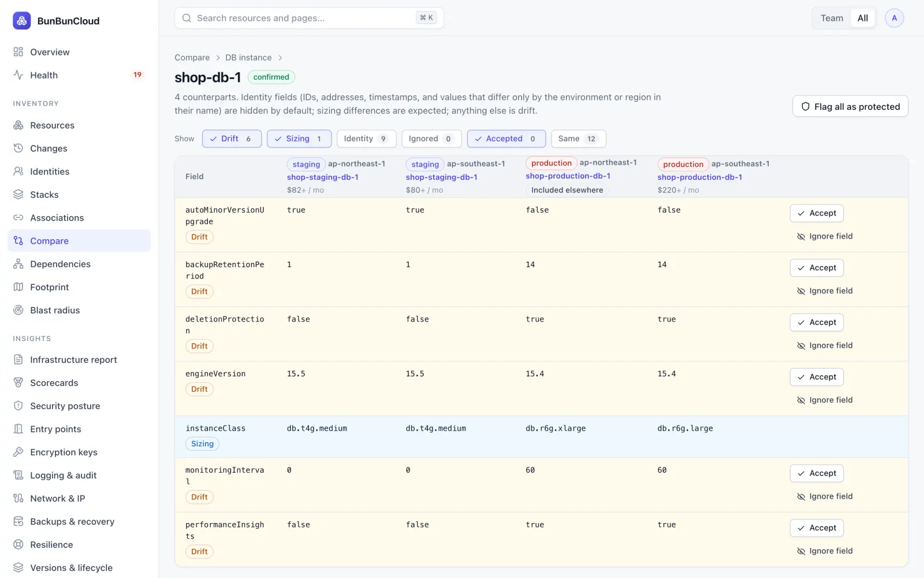Switch scope to All
The image size is (924, 578).
pos(863,18)
